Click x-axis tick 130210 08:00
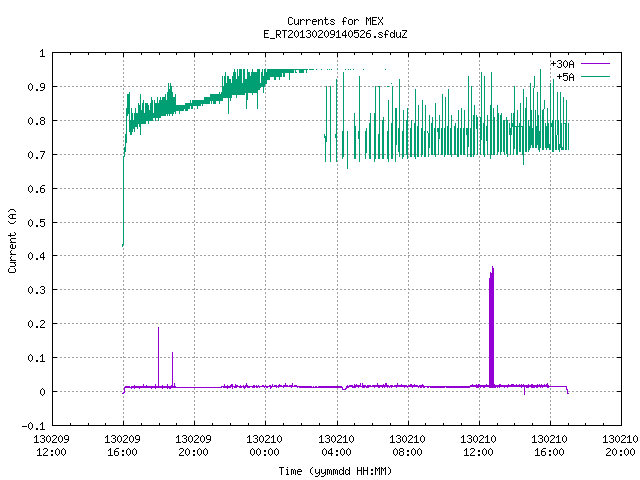Image resolution: width=640 pixels, height=480 pixels. tap(407, 446)
